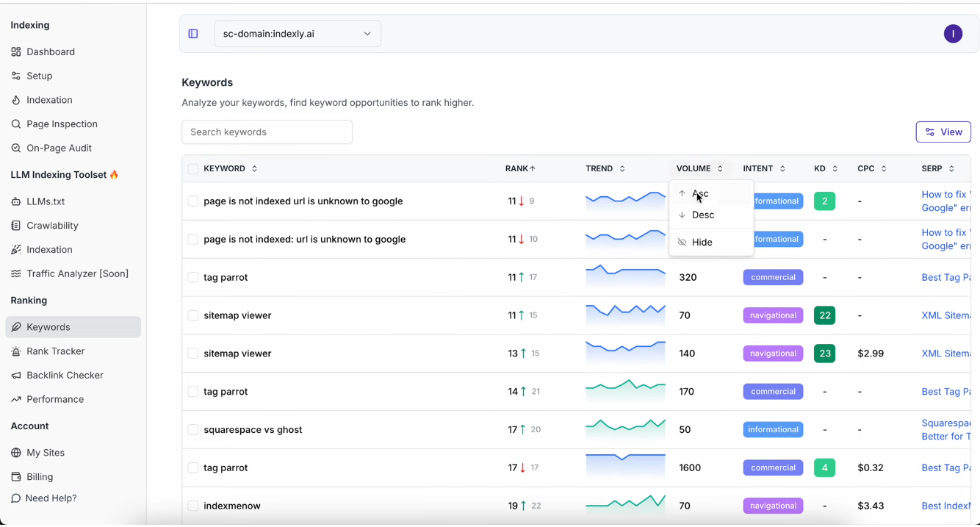Click the On-Page Audit icon

click(15, 148)
